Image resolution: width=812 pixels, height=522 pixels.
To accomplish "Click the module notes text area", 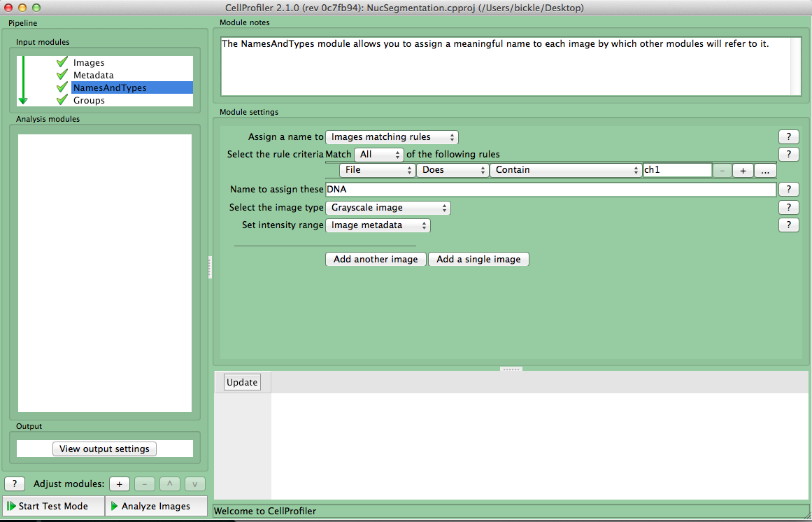I will click(506, 66).
